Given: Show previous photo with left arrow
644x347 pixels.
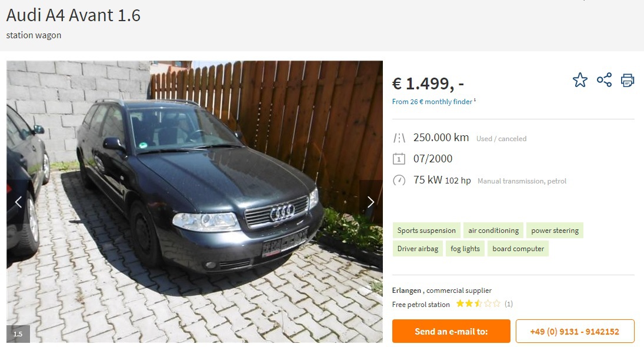Looking at the screenshot, I should pos(18,202).
